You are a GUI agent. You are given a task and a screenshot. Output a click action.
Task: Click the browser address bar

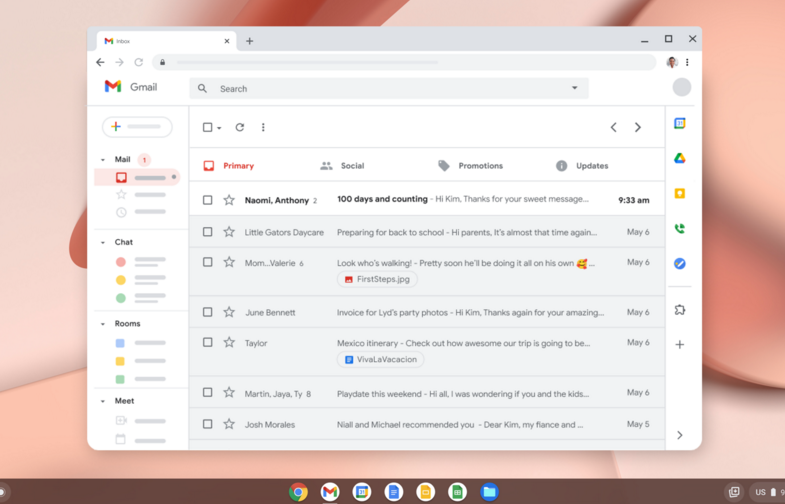click(404, 62)
